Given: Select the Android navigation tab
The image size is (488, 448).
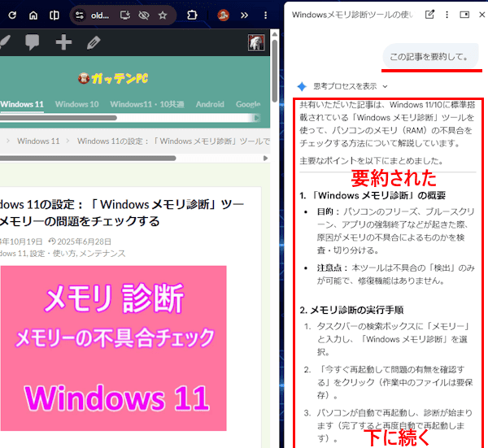Looking at the screenshot, I should (210, 104).
